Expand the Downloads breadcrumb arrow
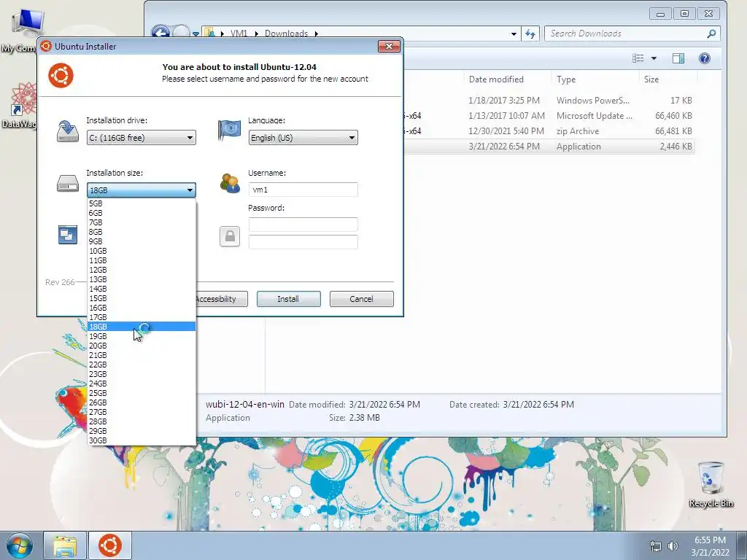 click(x=316, y=34)
